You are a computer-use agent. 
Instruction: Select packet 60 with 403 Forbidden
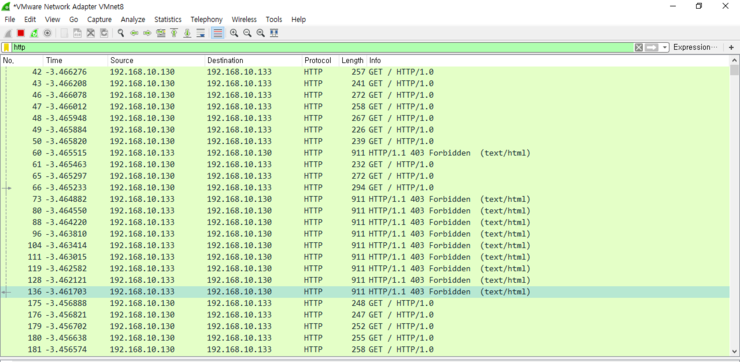[x=365, y=153]
